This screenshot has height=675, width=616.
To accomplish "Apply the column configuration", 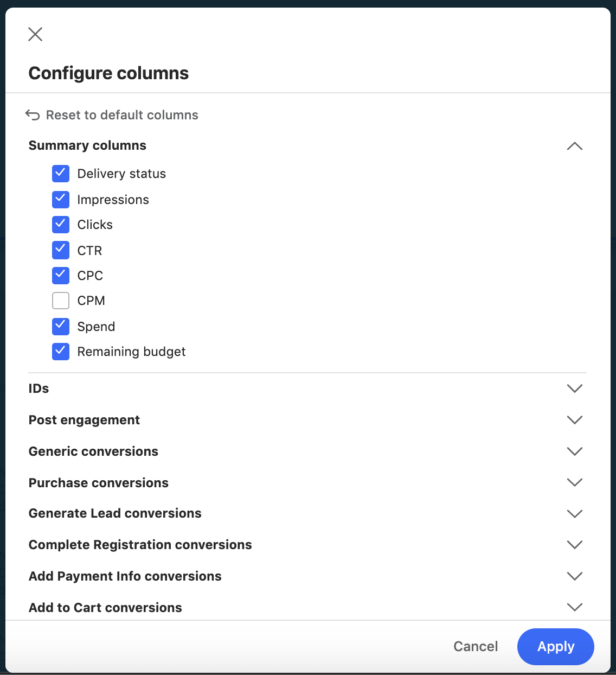I will click(555, 646).
